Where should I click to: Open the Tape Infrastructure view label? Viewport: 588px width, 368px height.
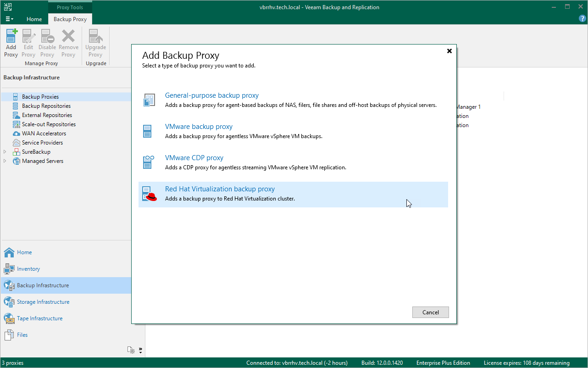(x=40, y=318)
